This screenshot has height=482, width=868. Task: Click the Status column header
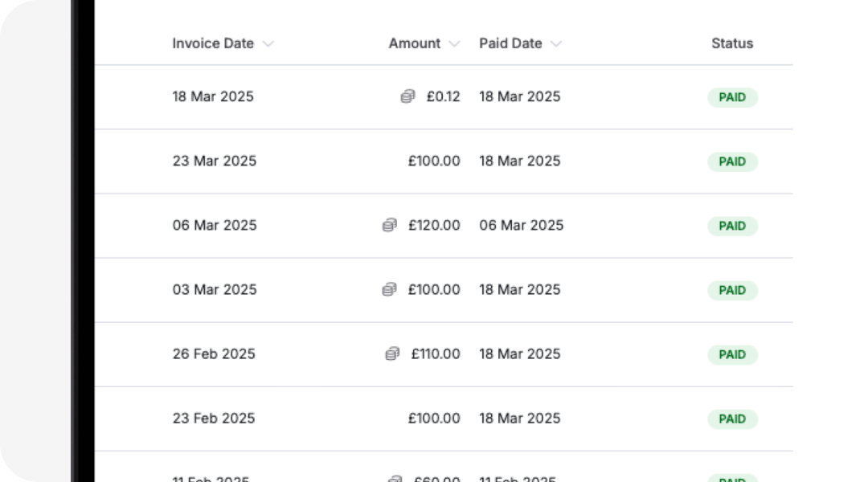(x=731, y=43)
